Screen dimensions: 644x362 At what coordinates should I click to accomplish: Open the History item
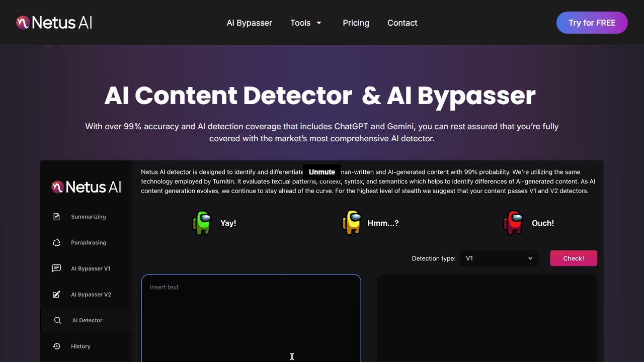80,346
